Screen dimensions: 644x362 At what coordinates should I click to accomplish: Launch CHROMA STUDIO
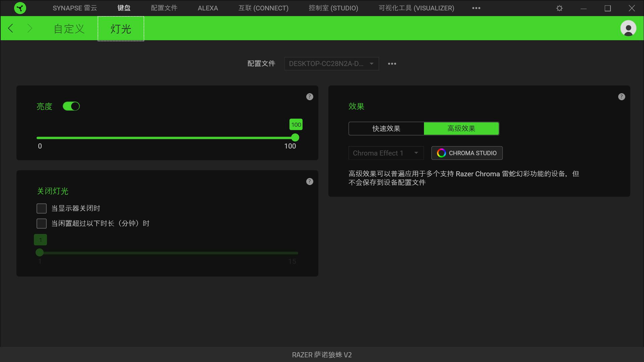click(467, 153)
